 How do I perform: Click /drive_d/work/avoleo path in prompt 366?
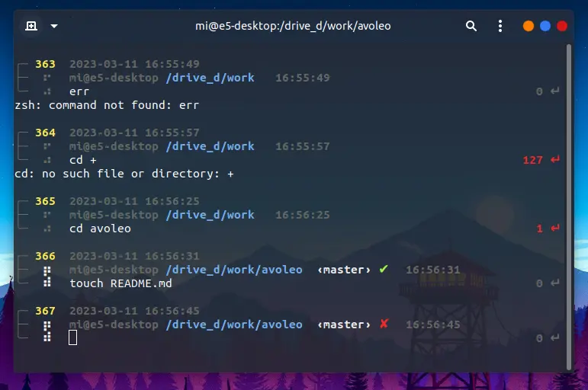point(234,270)
